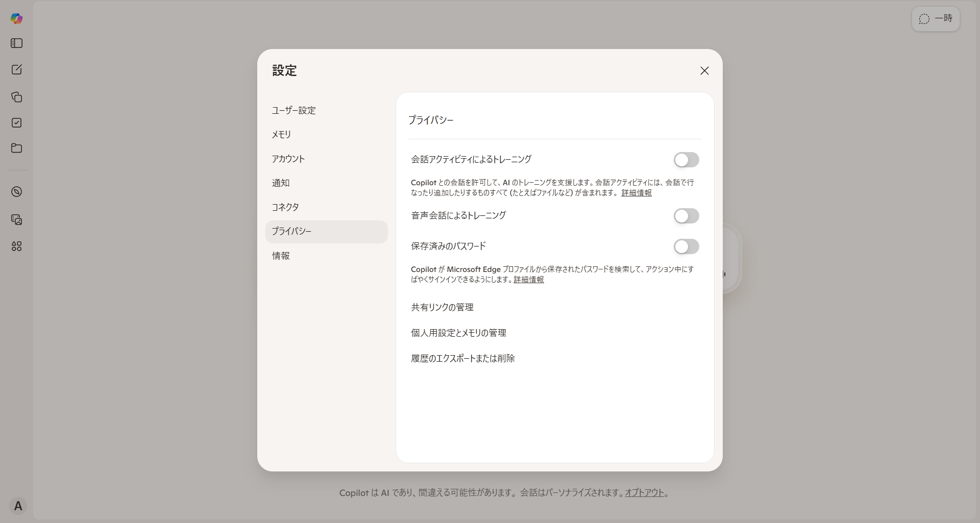The width and height of the screenshot is (980, 523).
Task: Open the image library icon in sidebar
Action: point(16,219)
